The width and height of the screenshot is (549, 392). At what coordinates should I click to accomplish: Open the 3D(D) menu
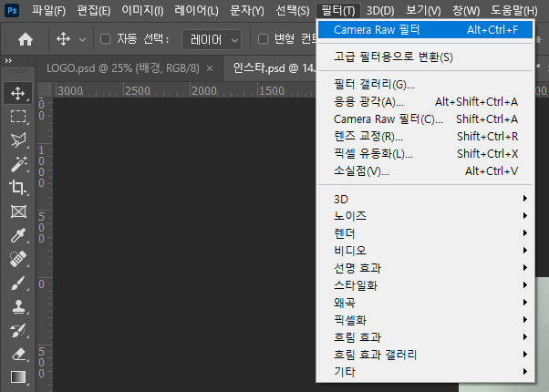[380, 11]
